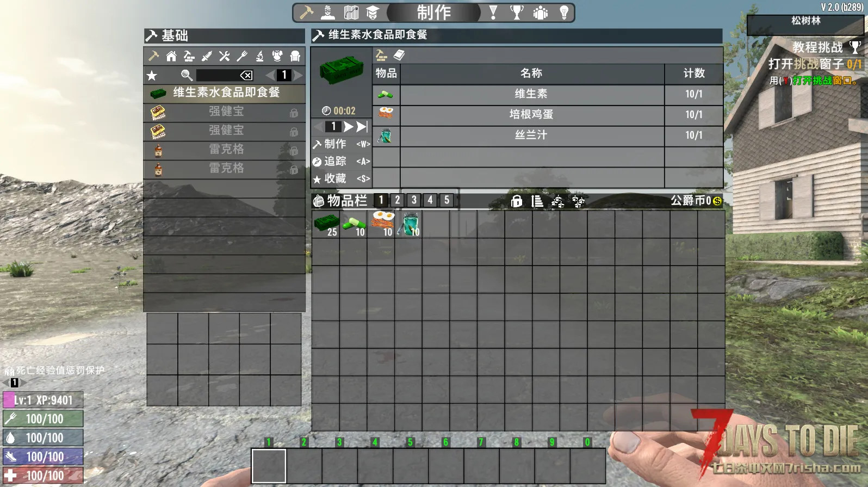Click the 收藏 favorite button
Image resolution: width=868 pixels, height=487 pixels.
[341, 179]
